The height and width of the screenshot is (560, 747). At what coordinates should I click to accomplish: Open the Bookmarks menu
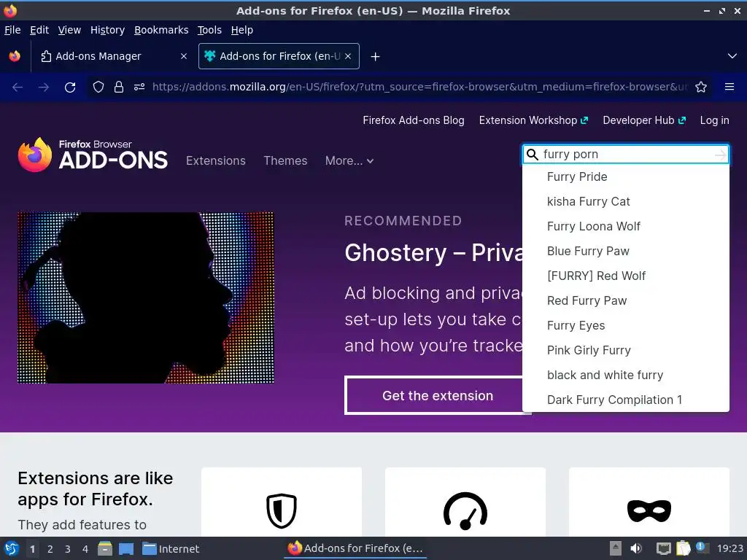tap(161, 30)
